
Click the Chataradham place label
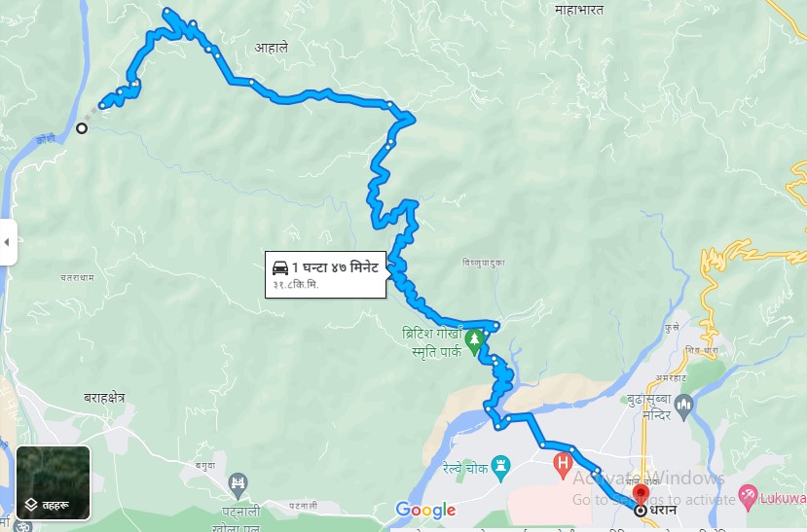point(77,277)
